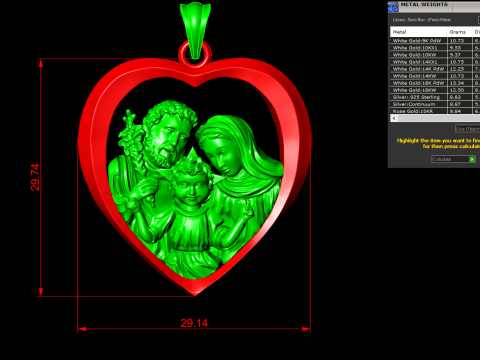Select the Silver:.925 Sterling row

click(x=435, y=97)
